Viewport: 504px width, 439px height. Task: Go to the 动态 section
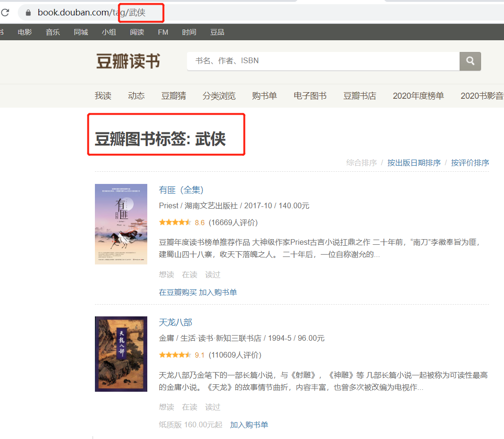(x=137, y=96)
